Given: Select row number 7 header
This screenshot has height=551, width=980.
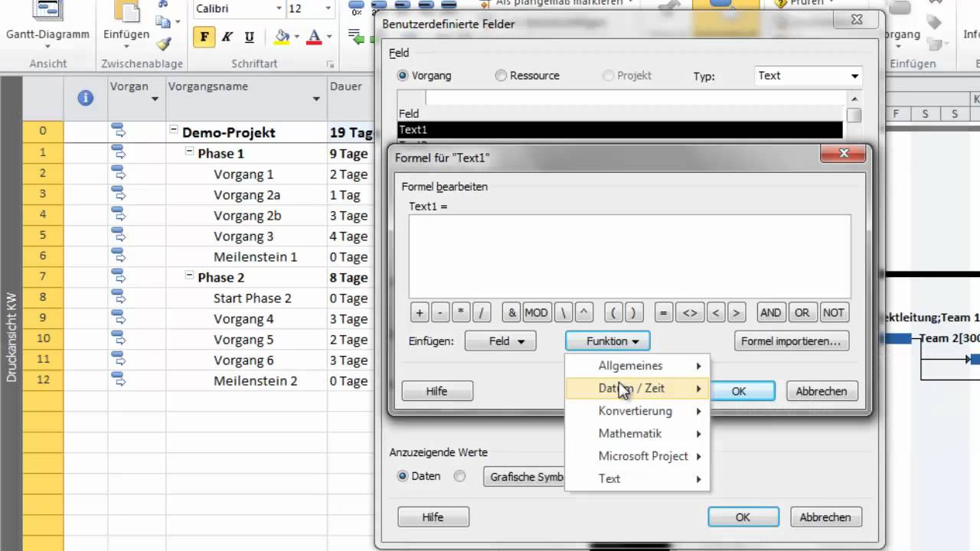Looking at the screenshot, I should (43, 277).
